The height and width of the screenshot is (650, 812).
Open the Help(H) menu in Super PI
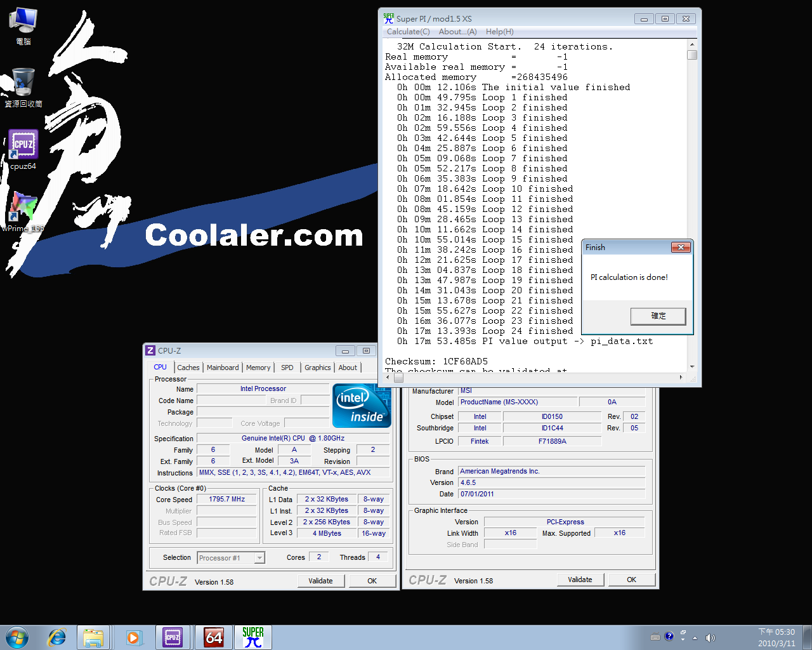coord(500,32)
